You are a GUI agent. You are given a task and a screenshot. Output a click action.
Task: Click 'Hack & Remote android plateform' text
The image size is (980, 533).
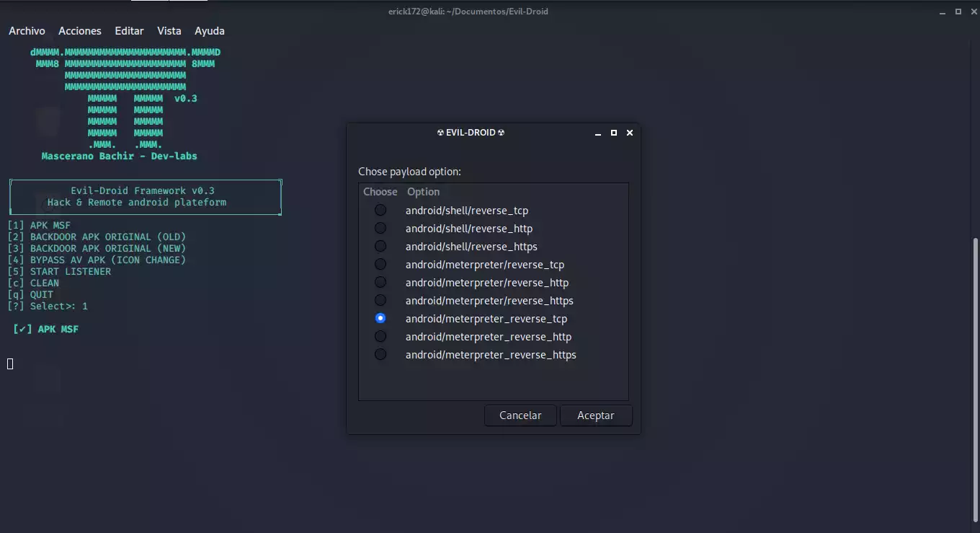tap(137, 202)
